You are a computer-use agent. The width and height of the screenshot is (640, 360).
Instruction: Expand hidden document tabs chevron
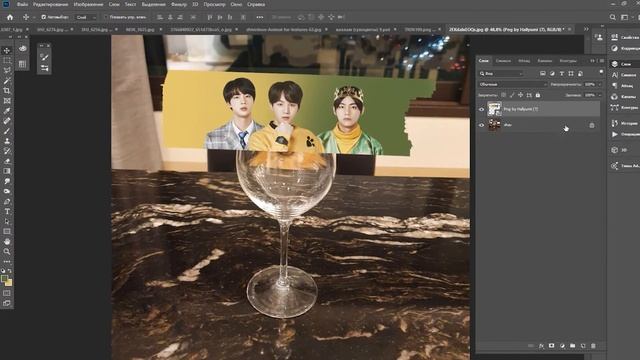586,29
